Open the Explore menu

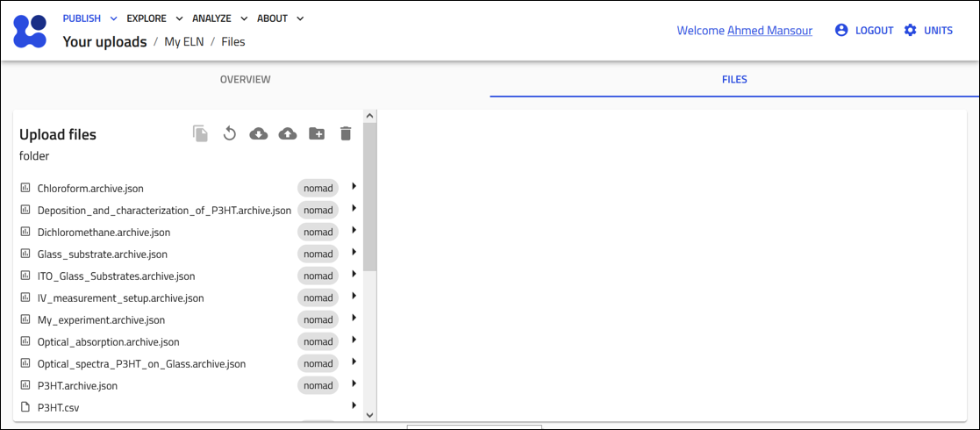click(154, 18)
